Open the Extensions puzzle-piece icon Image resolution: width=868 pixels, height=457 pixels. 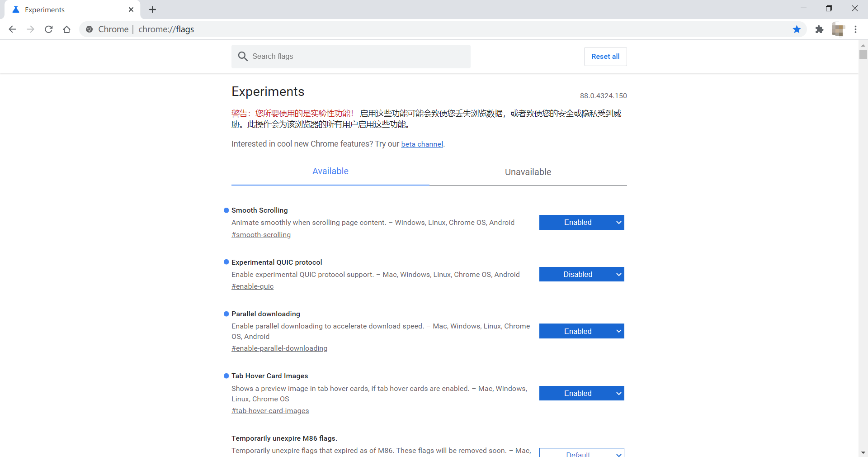coord(819,29)
